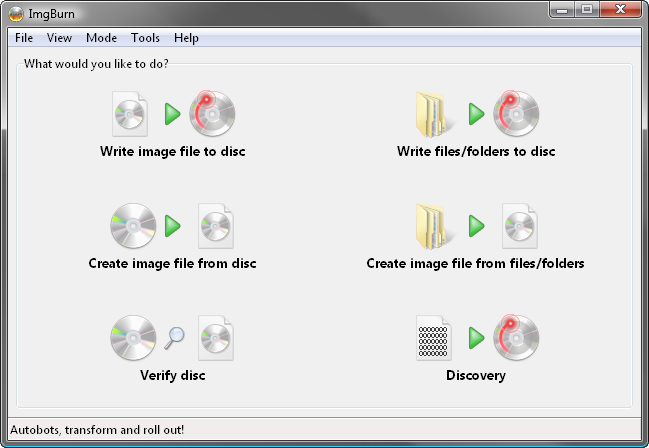The height and width of the screenshot is (448, 649).
Task: Click the image file icon above Verify disc
Action: (x=216, y=338)
